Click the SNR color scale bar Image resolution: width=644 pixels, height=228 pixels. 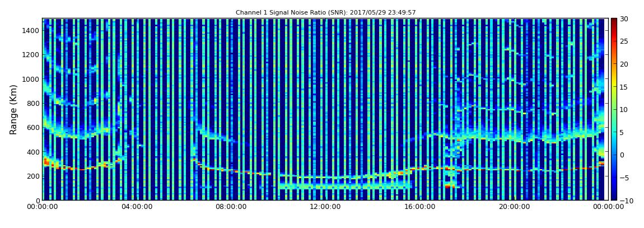(614, 109)
